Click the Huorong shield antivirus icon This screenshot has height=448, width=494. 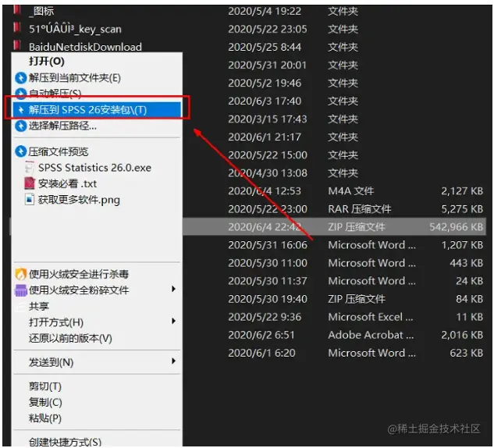point(21,274)
